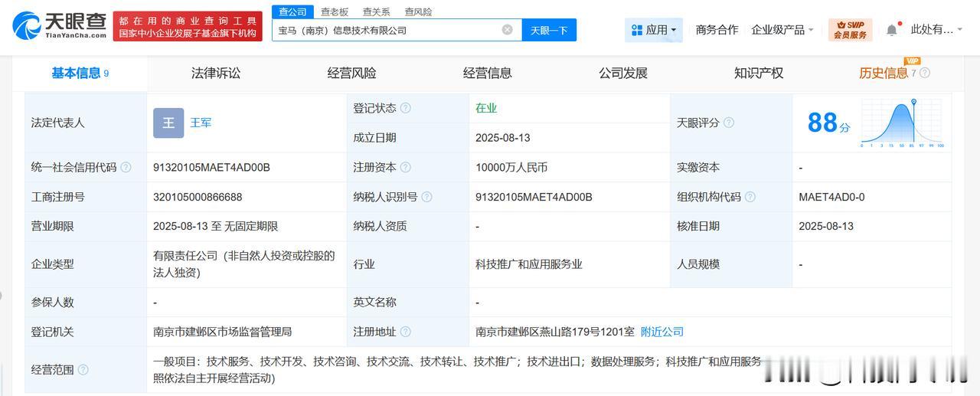
Task: Click the 成立日期 value 2025-08-13
Action: coord(503,138)
